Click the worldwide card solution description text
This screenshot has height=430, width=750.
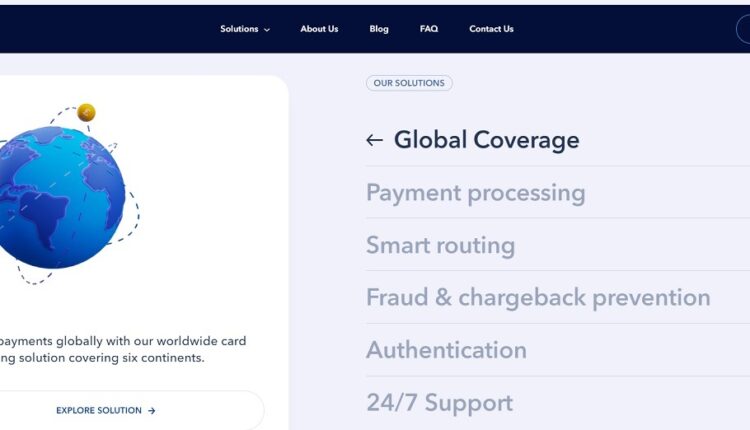tap(120, 349)
